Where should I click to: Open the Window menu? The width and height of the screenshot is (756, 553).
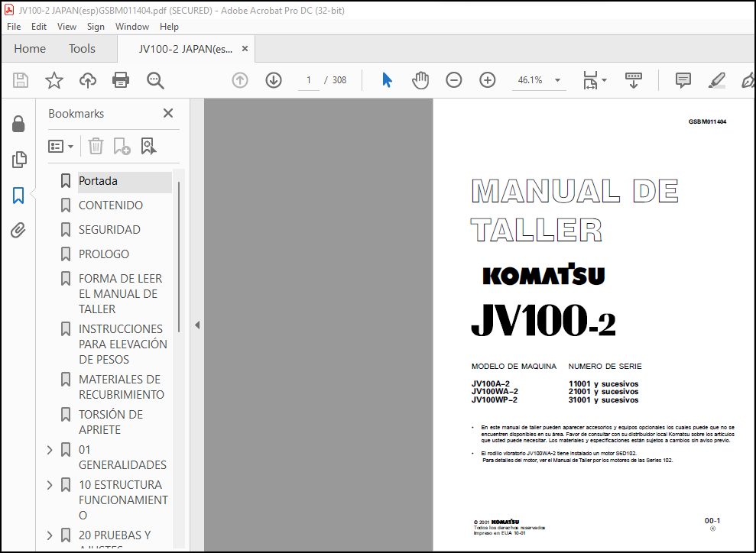132,27
